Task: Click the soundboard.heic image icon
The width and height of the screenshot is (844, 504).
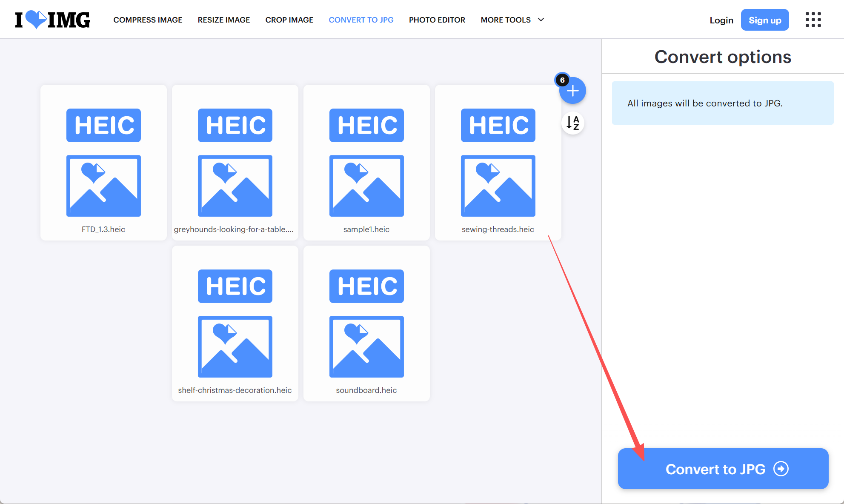Action: tap(366, 346)
